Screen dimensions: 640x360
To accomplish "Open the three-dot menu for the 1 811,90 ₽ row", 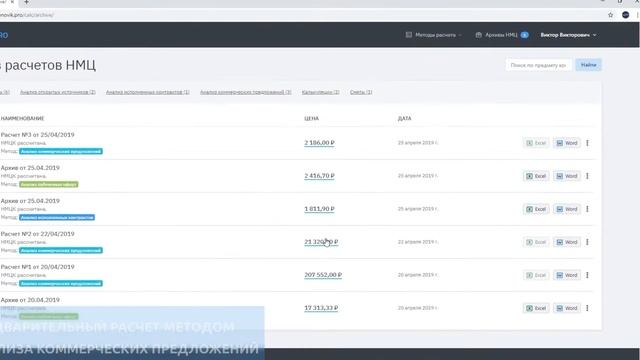I will tap(587, 209).
